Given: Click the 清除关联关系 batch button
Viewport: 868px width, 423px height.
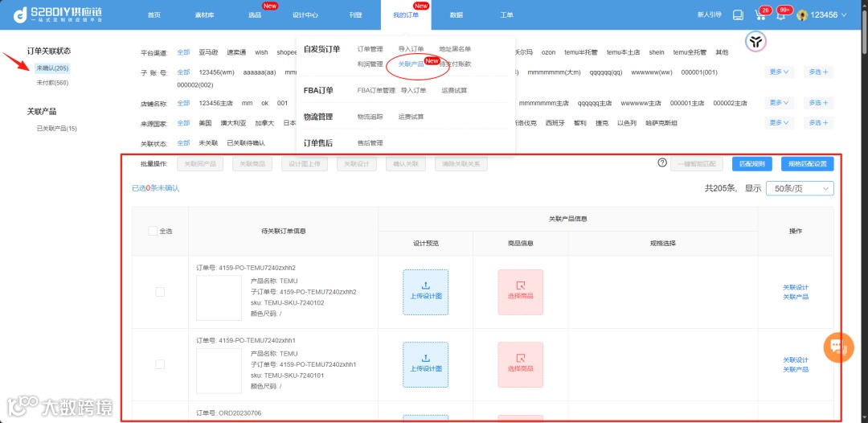Looking at the screenshot, I should 461,164.
